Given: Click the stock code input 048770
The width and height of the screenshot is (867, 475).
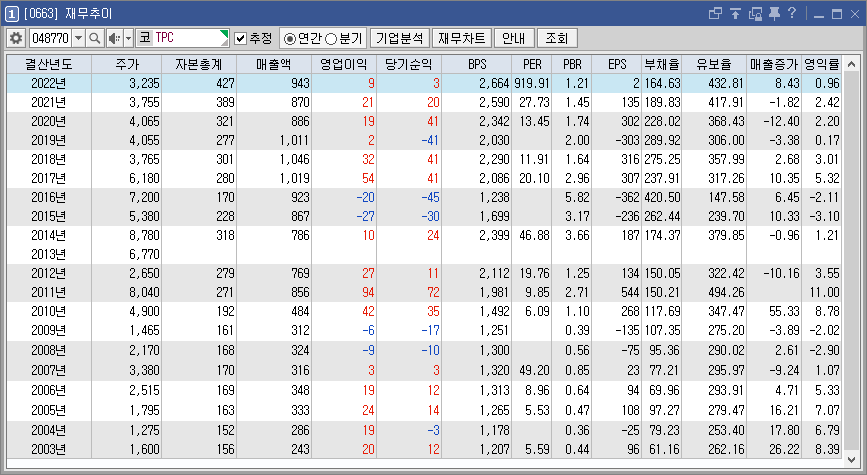Looking at the screenshot, I should (x=50, y=38).
